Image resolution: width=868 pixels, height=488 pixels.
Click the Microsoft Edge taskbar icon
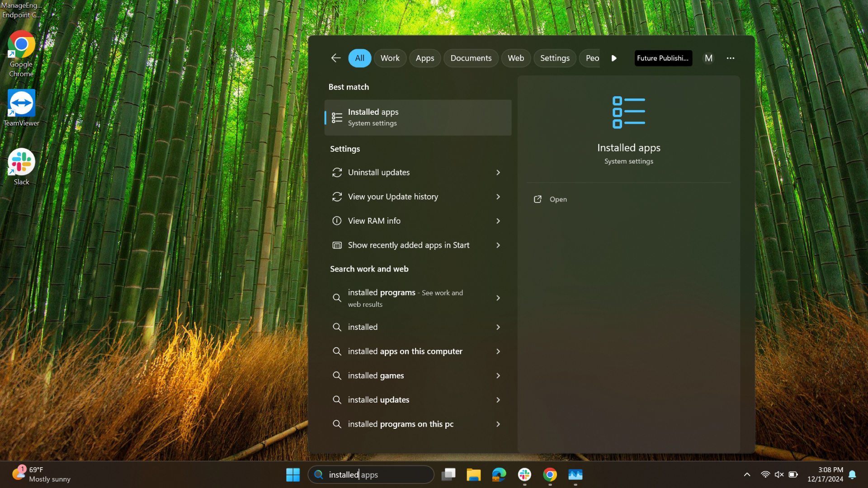point(500,474)
